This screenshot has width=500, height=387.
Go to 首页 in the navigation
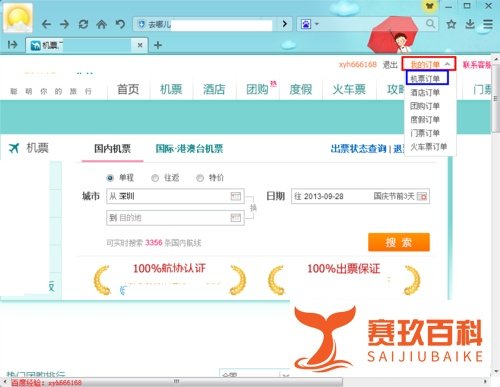coord(128,89)
